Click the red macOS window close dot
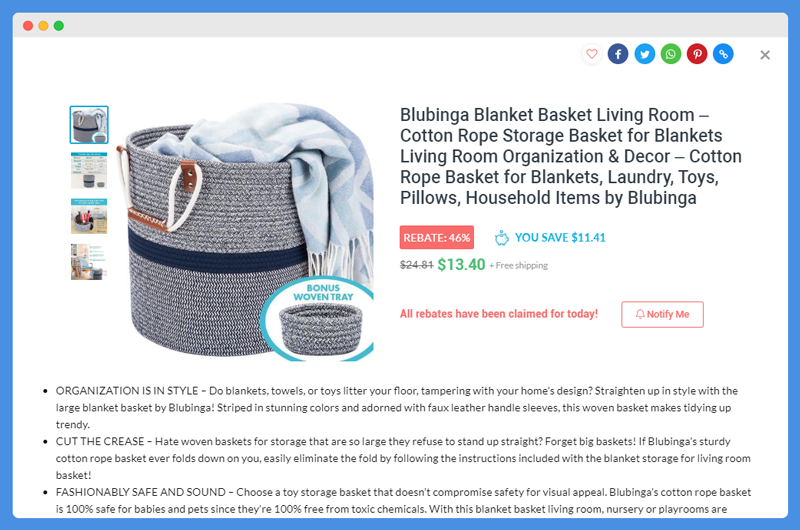This screenshot has width=800, height=530. point(28,26)
